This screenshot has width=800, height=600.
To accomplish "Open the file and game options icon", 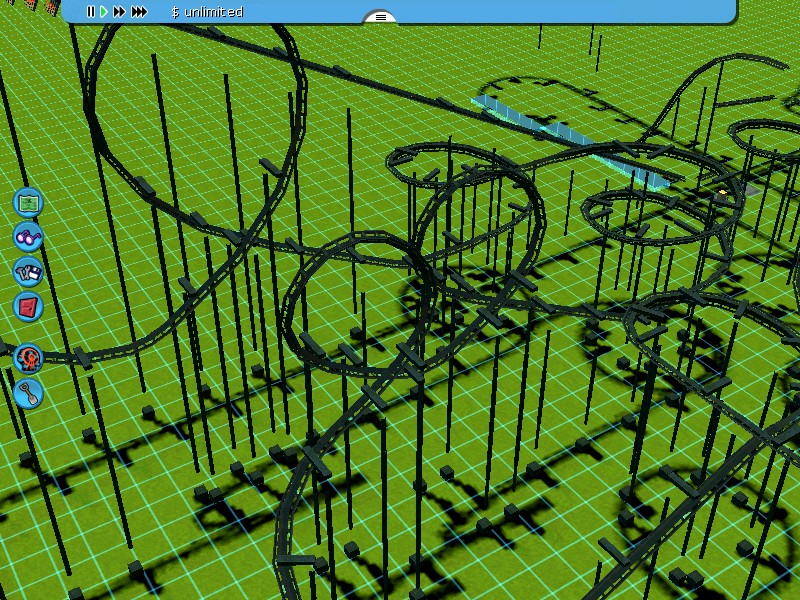I will [x=28, y=271].
